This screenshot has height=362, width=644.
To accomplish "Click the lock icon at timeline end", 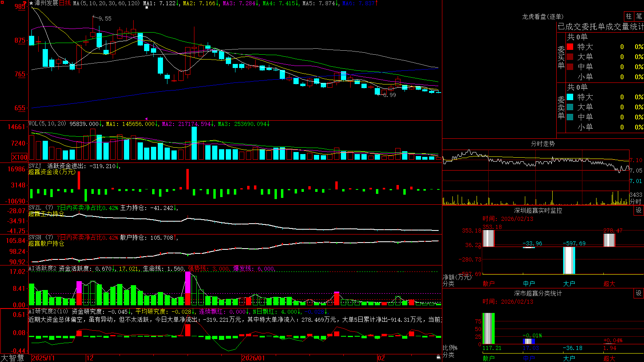I will point(439,357).
